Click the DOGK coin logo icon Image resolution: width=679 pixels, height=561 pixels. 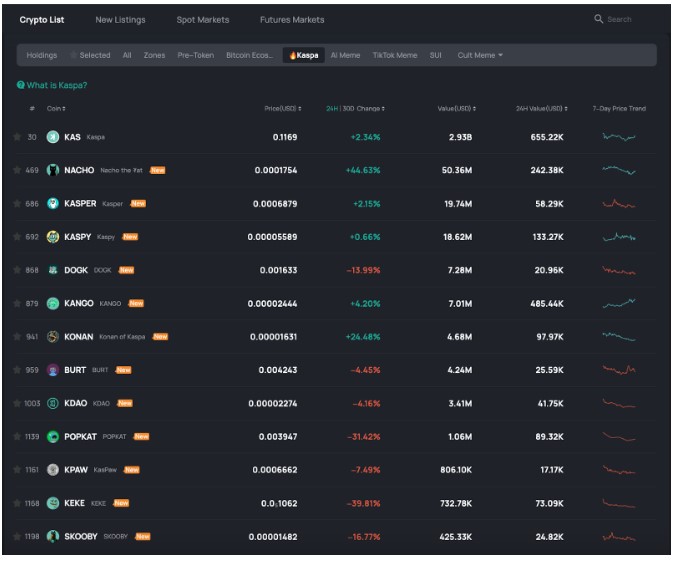coord(53,271)
